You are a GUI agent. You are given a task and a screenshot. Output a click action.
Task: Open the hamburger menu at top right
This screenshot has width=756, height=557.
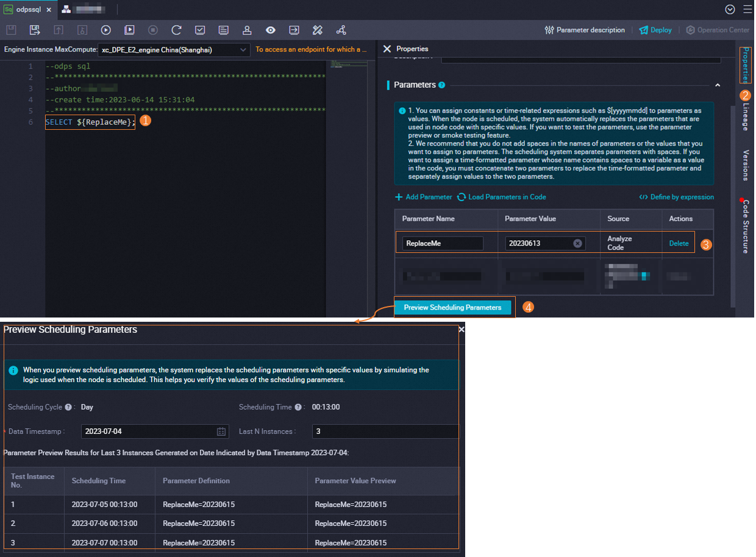(748, 9)
